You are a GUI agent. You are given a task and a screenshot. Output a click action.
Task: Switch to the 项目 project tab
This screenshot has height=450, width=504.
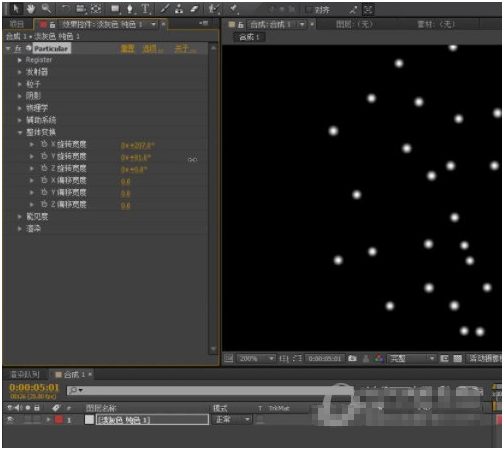pos(17,24)
